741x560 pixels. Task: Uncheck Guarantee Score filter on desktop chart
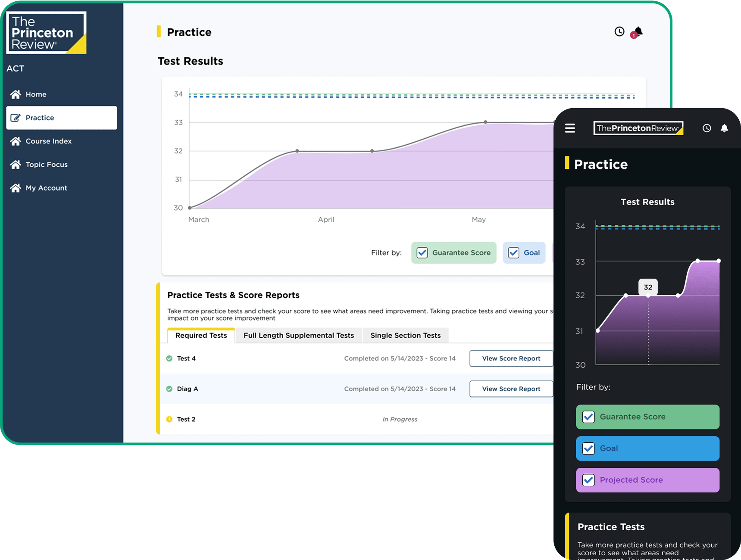click(422, 253)
